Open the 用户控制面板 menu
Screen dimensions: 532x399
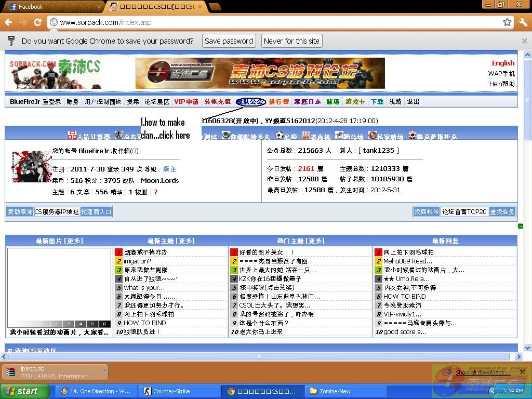point(103,102)
